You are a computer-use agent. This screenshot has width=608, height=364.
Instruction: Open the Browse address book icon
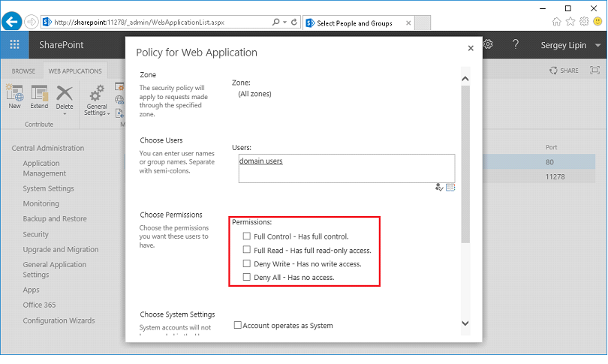(450, 188)
